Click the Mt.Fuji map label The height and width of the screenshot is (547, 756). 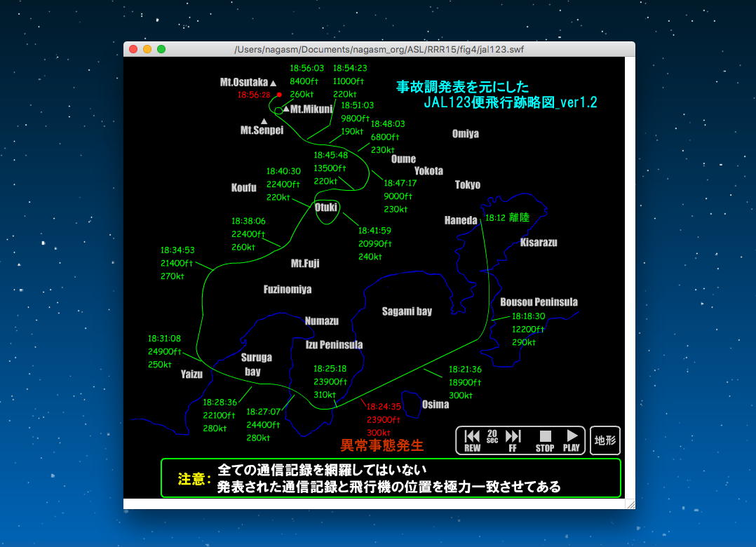pyautogui.click(x=305, y=264)
